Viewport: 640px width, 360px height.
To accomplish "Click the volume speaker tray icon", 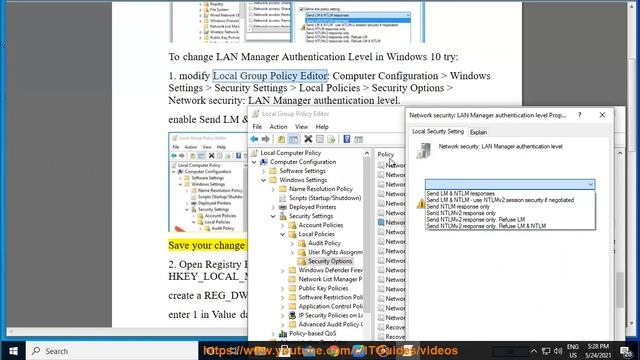I will click(x=558, y=351).
